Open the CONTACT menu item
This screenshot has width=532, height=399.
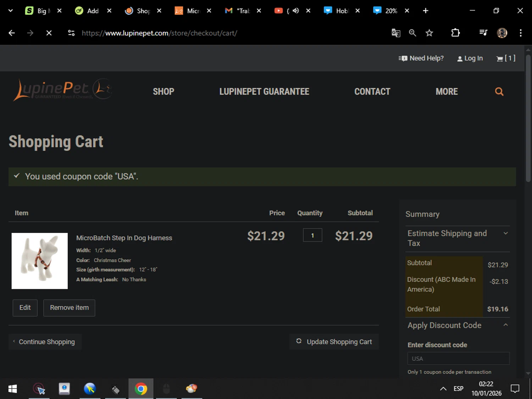pos(372,92)
